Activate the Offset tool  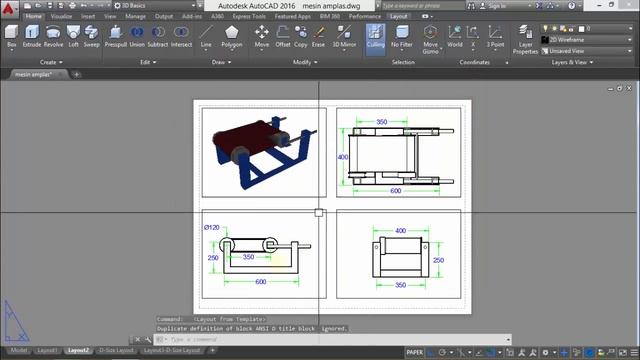coord(282,36)
